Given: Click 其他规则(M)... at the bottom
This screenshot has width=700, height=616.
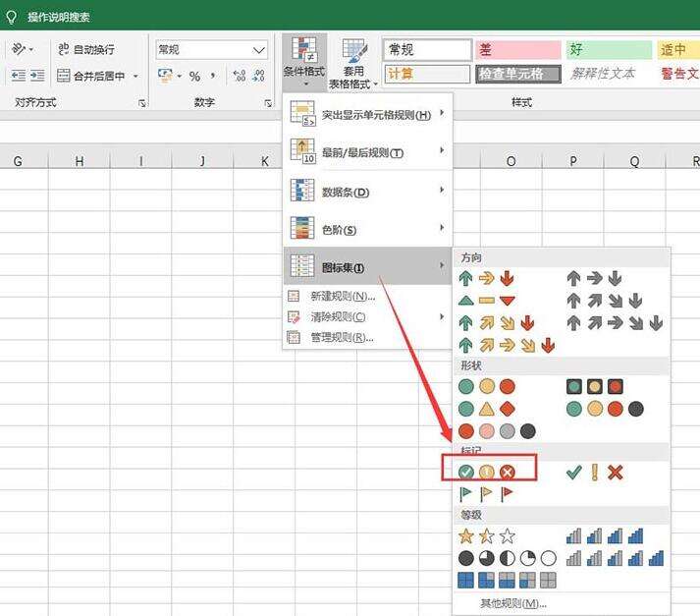Looking at the screenshot, I should 512,603.
